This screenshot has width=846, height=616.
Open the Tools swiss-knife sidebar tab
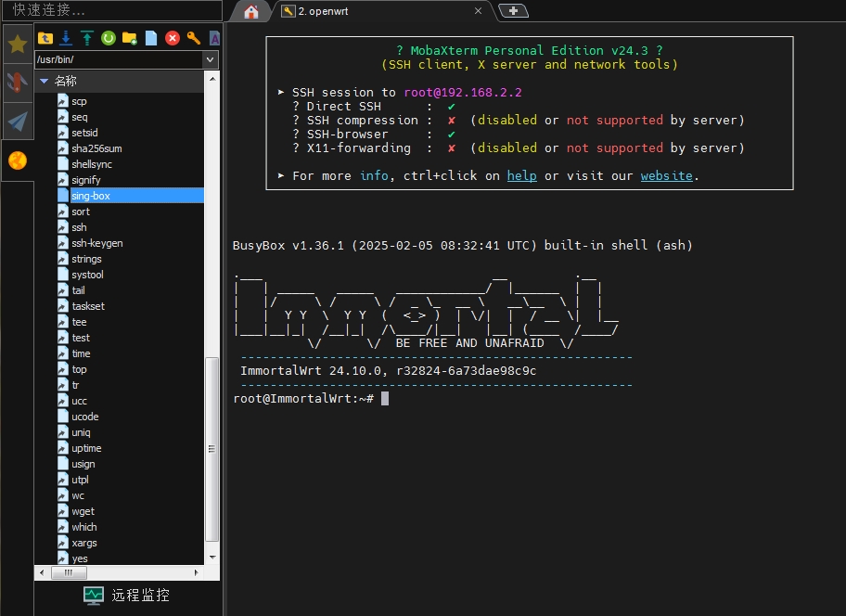[x=18, y=83]
